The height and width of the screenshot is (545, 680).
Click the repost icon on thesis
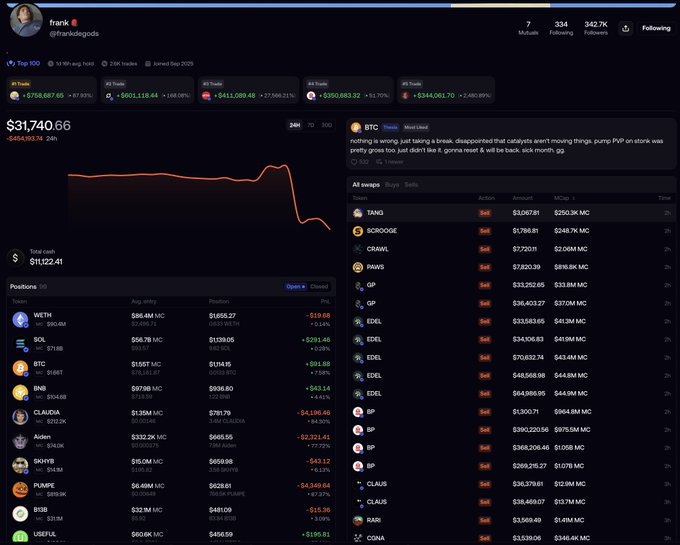tap(379, 162)
